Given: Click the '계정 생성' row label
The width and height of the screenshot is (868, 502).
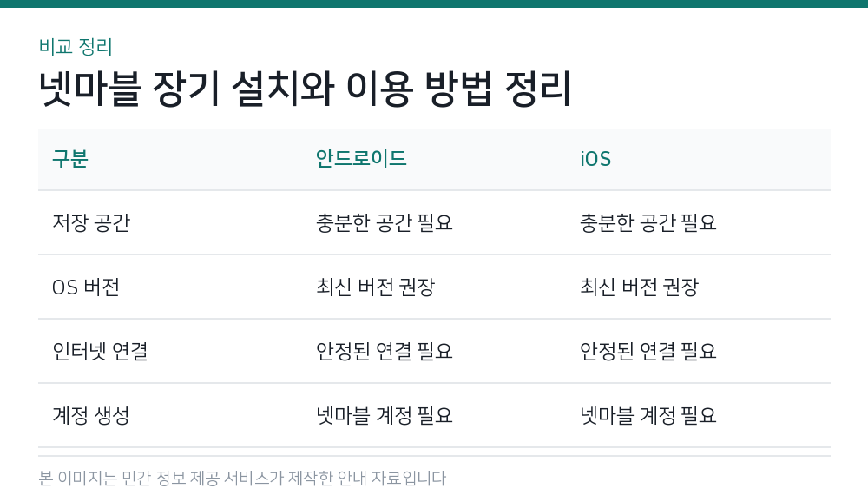Looking at the screenshot, I should click(91, 415).
